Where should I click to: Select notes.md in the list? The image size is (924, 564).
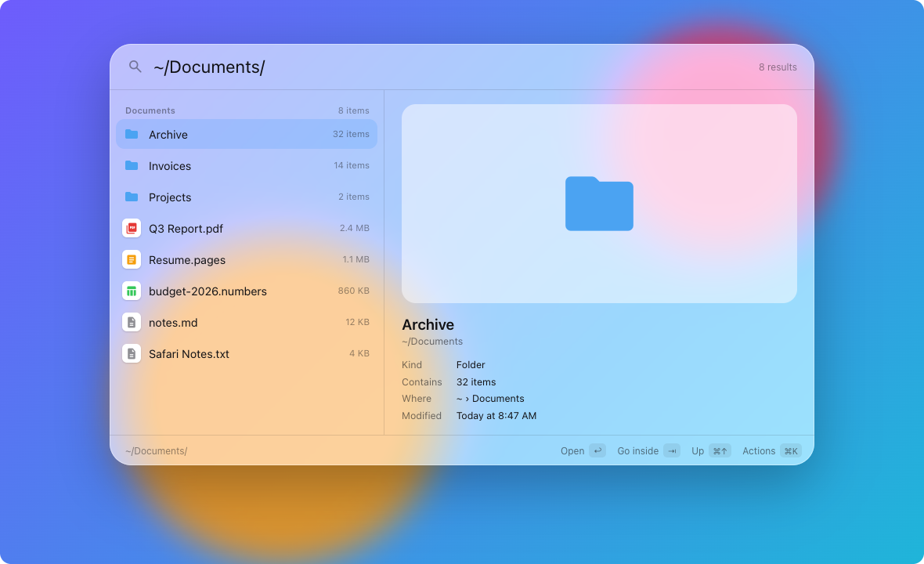tap(247, 323)
